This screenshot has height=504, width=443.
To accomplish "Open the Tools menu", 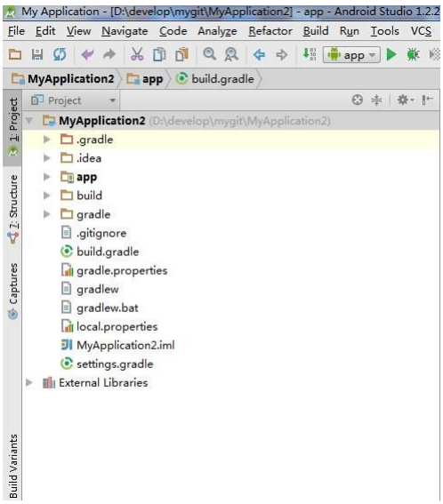I will coord(385,31).
